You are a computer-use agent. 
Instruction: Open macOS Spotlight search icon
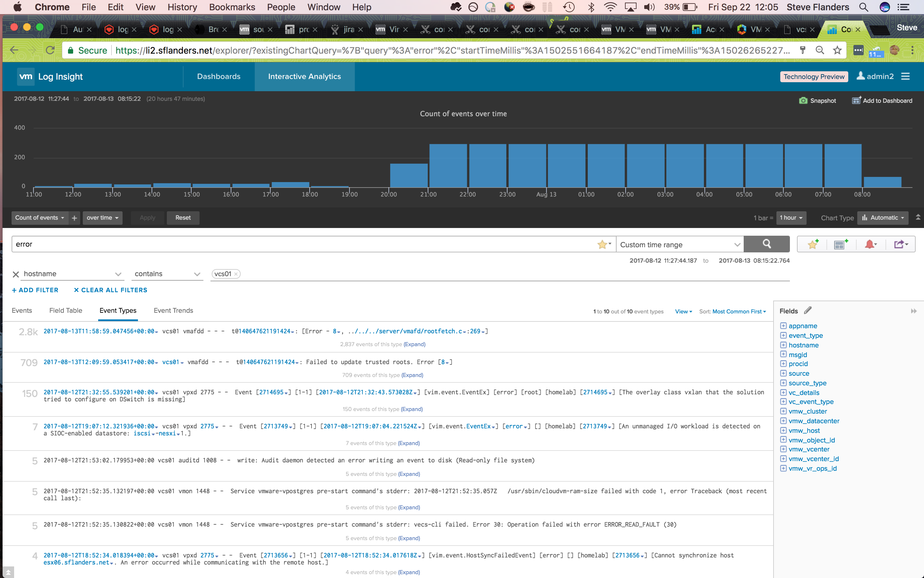coord(863,7)
